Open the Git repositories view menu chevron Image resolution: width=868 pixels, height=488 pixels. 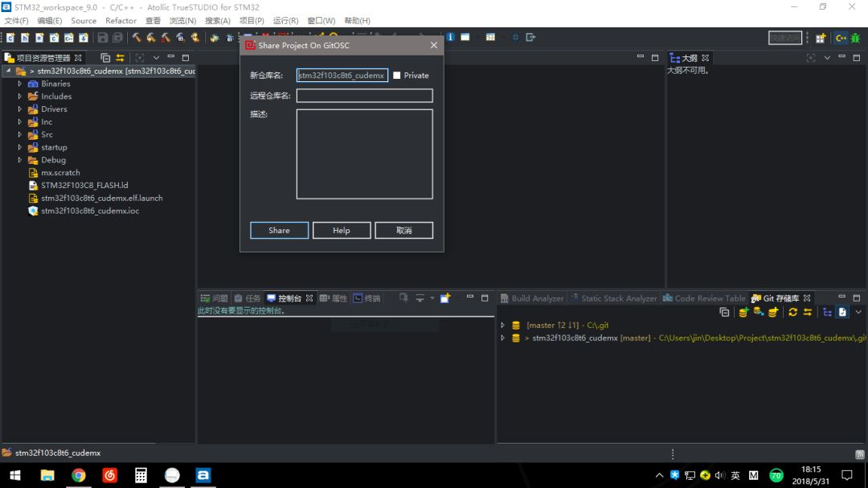click(x=858, y=312)
